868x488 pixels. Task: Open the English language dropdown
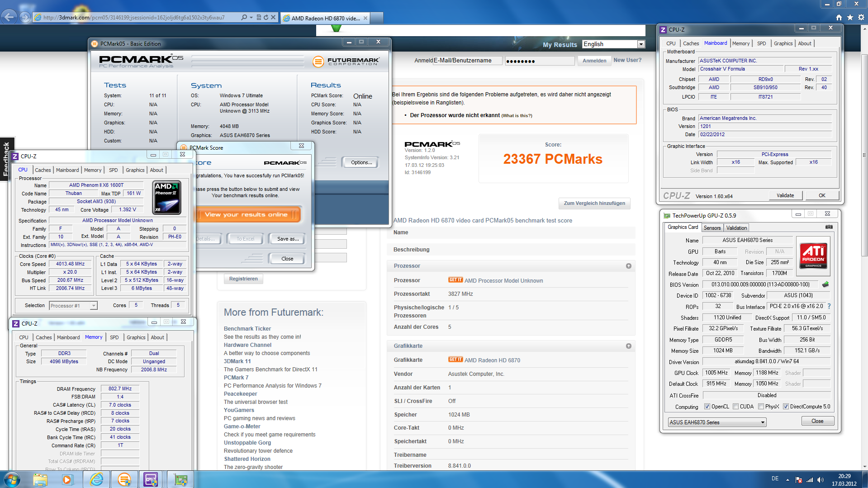613,44
